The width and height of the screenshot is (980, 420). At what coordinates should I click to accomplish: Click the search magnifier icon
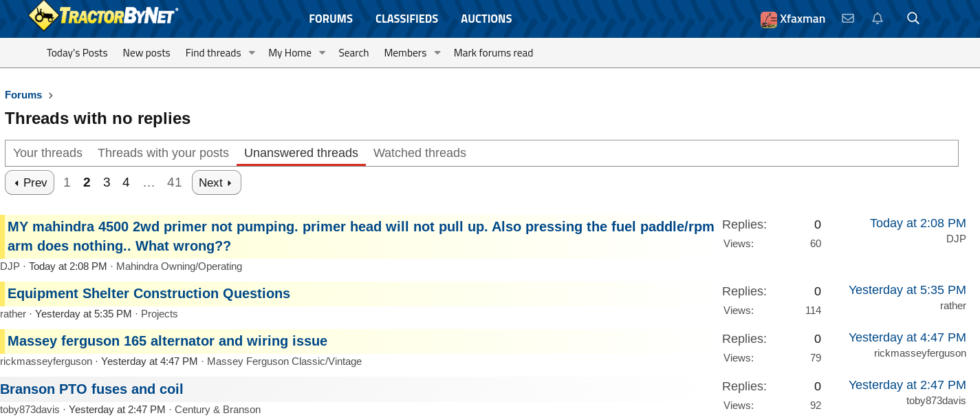click(x=913, y=19)
